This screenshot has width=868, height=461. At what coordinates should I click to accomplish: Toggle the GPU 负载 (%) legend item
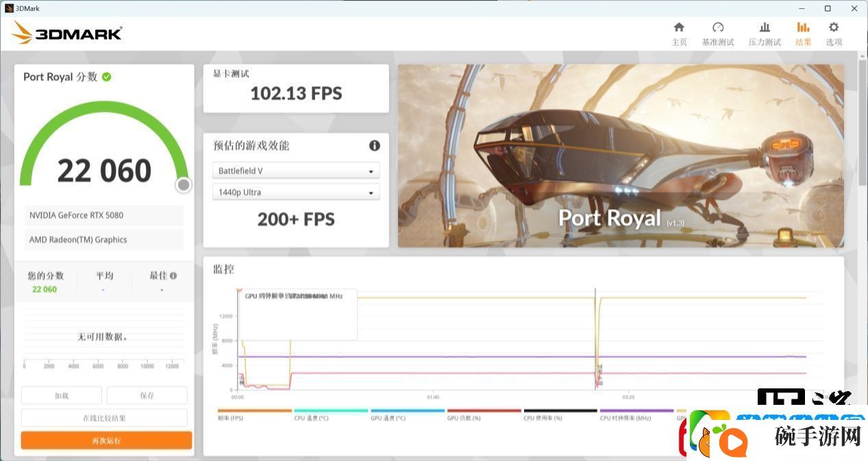(x=484, y=415)
